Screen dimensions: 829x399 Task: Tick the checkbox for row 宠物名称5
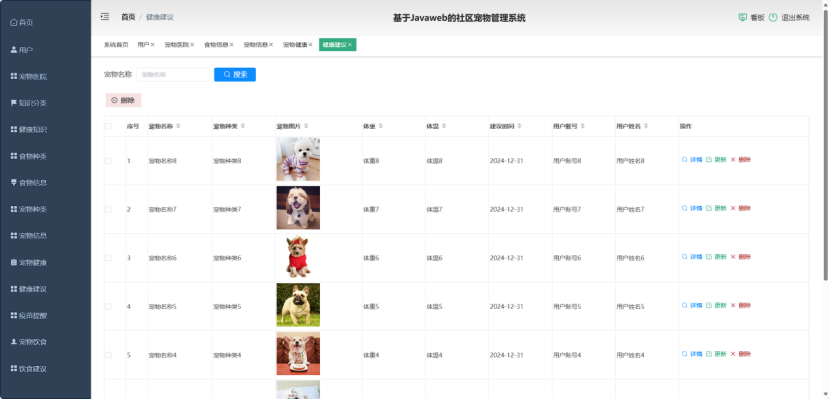108,307
